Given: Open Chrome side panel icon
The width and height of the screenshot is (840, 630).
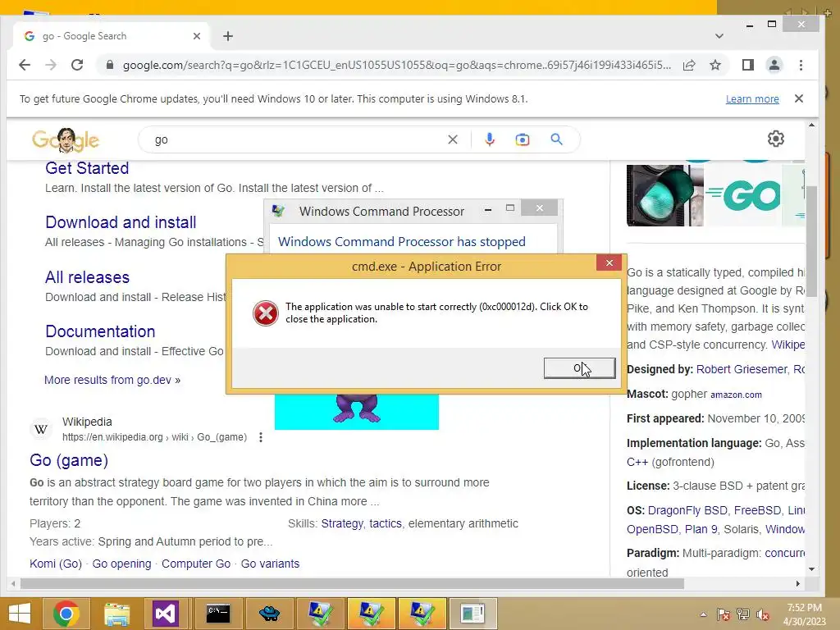Looking at the screenshot, I should click(x=748, y=65).
